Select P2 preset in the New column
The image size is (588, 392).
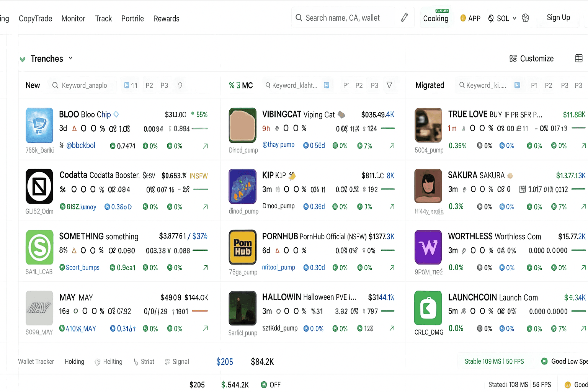point(149,85)
